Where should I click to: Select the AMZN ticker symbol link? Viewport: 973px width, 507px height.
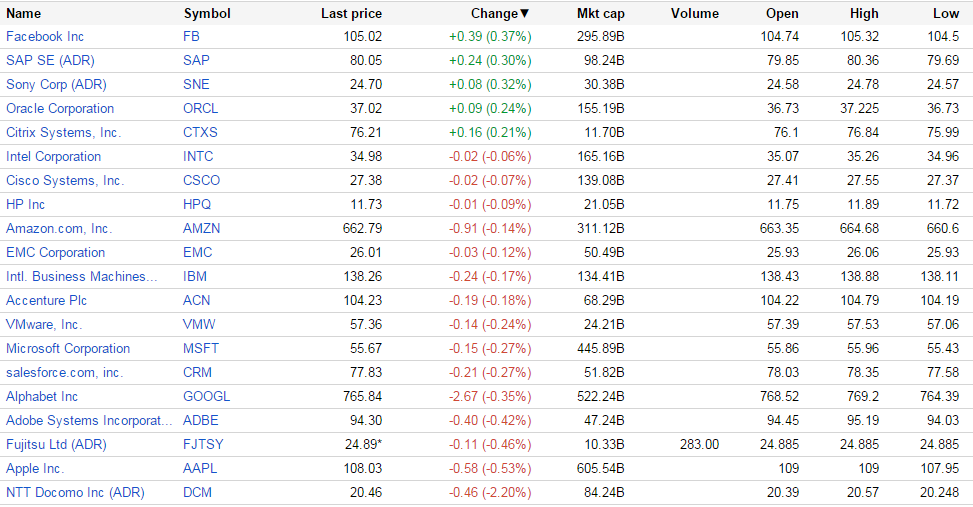pos(202,228)
